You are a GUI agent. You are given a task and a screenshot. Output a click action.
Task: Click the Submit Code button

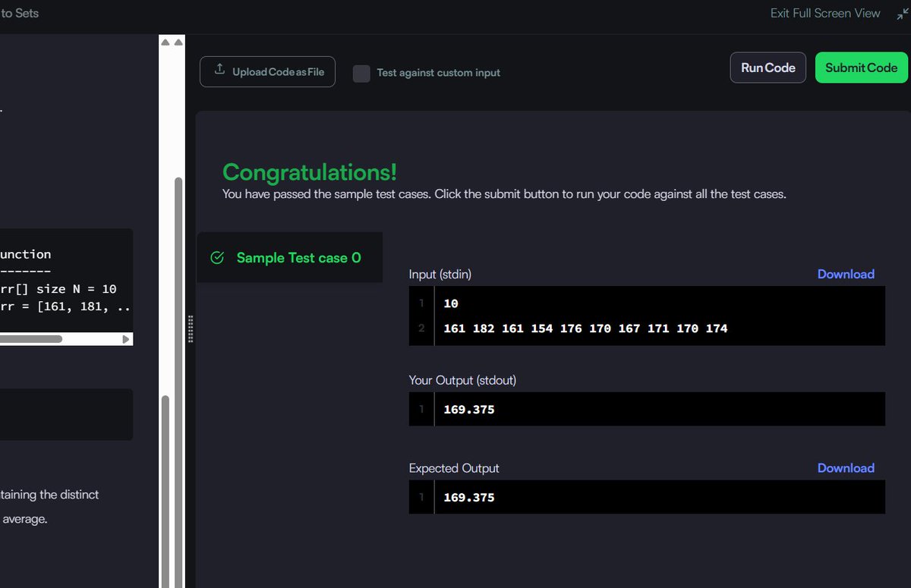pos(861,68)
